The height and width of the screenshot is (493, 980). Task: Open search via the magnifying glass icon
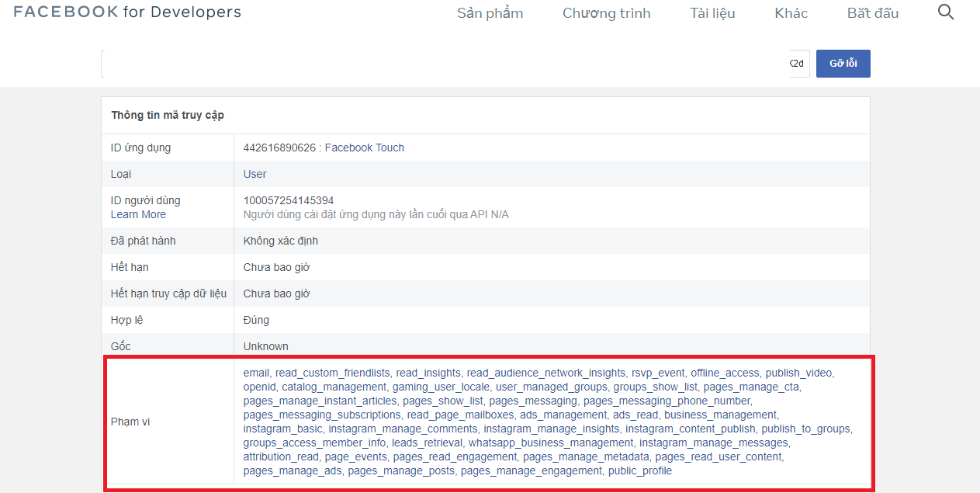click(x=945, y=12)
